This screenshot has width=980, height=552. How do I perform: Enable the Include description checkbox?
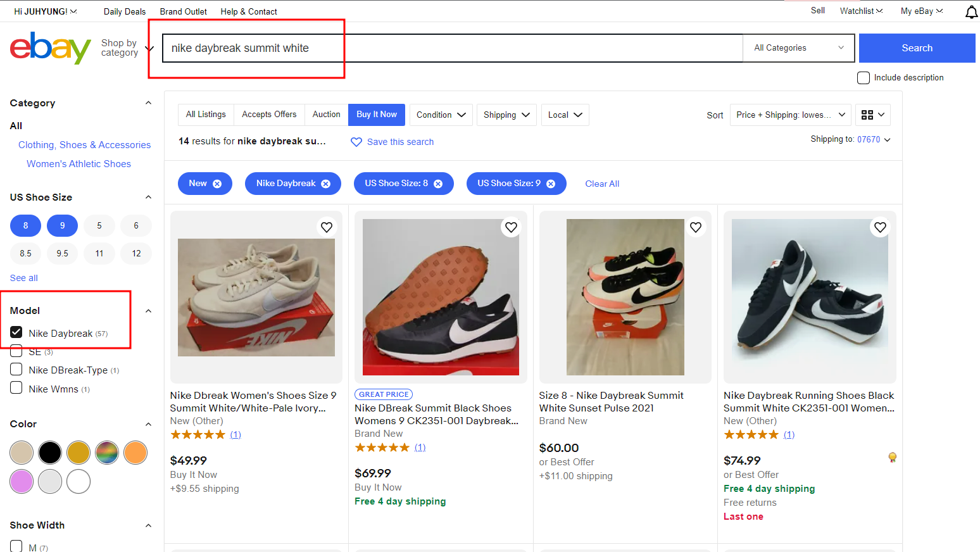pos(864,78)
